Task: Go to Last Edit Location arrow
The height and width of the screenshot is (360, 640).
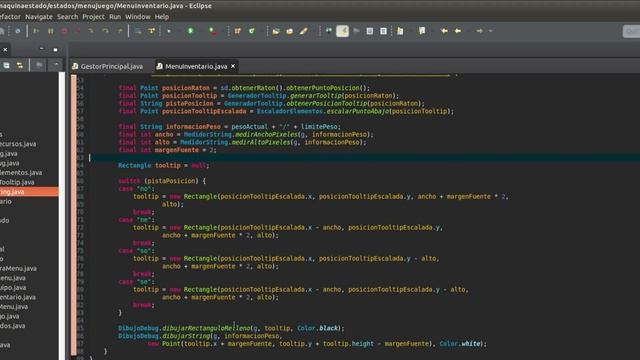Action: pos(444,31)
